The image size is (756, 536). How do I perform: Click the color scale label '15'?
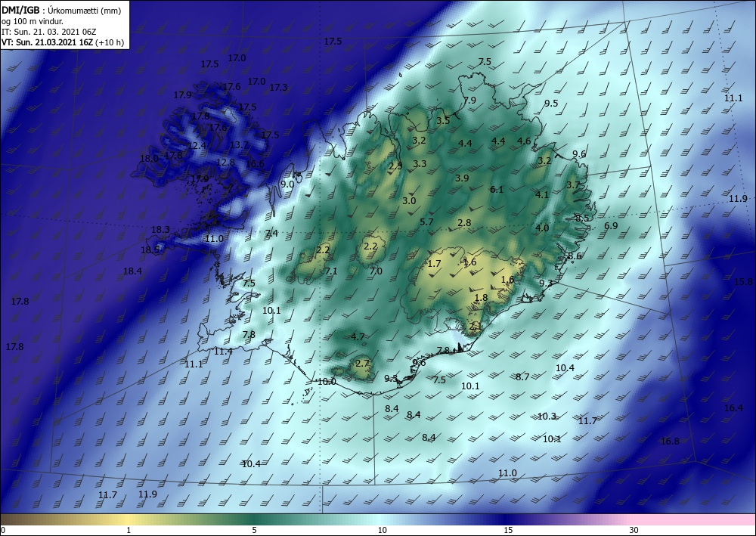pos(508,531)
